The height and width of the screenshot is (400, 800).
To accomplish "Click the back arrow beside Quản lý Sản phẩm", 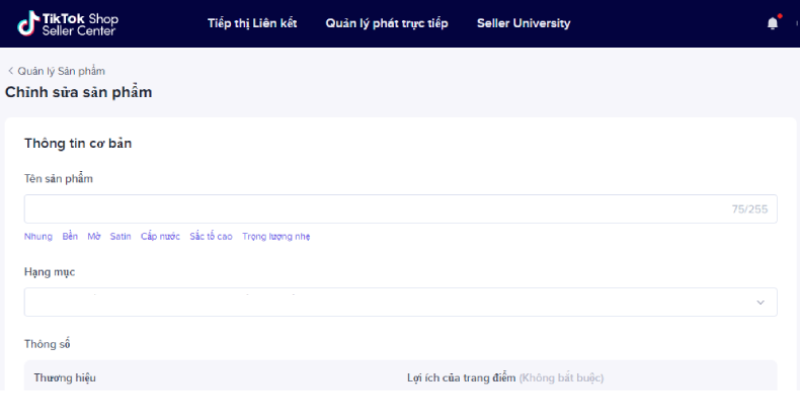I will (x=11, y=71).
